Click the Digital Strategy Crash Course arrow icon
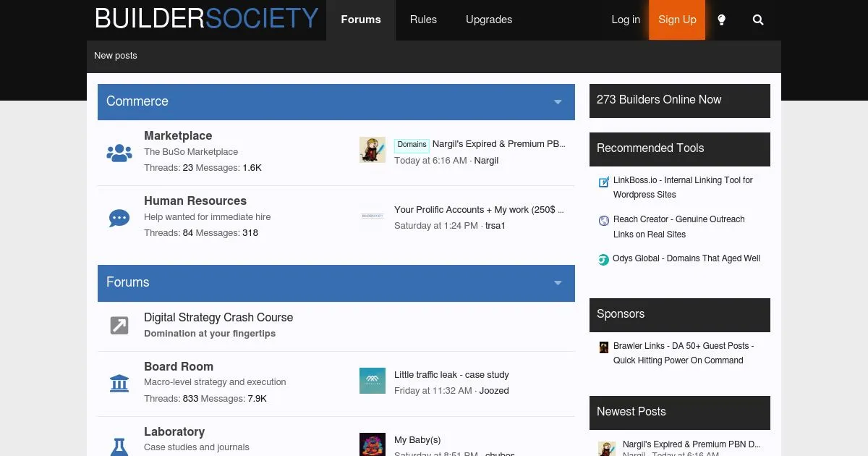868x456 pixels. (119, 326)
